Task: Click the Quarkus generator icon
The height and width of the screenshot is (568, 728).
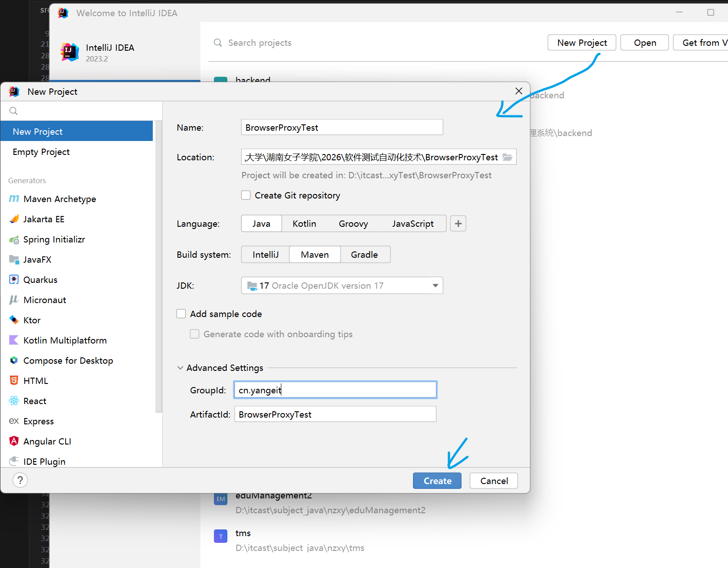Action: [14, 280]
